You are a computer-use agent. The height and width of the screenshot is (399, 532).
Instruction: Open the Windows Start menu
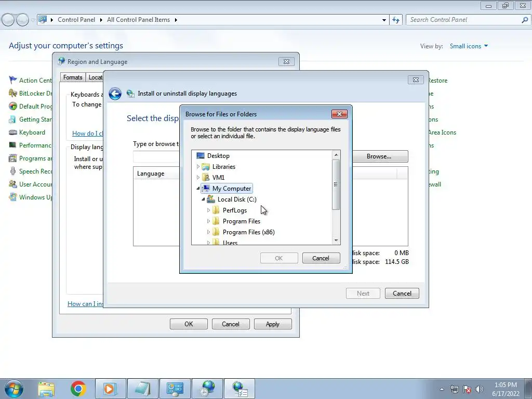click(x=14, y=389)
